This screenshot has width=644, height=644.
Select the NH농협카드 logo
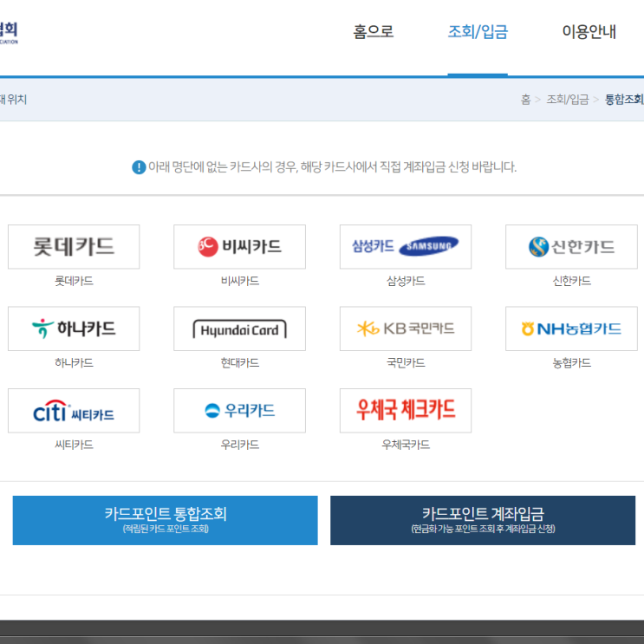[571, 329]
